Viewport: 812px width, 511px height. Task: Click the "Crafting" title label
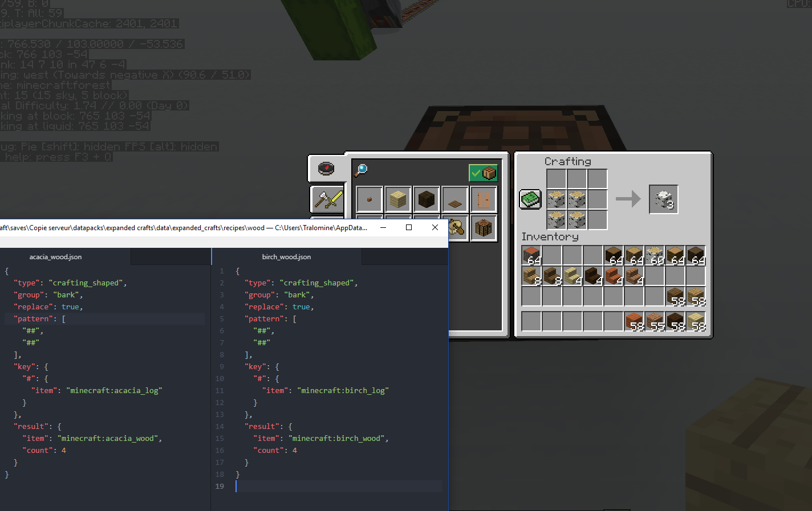(568, 162)
